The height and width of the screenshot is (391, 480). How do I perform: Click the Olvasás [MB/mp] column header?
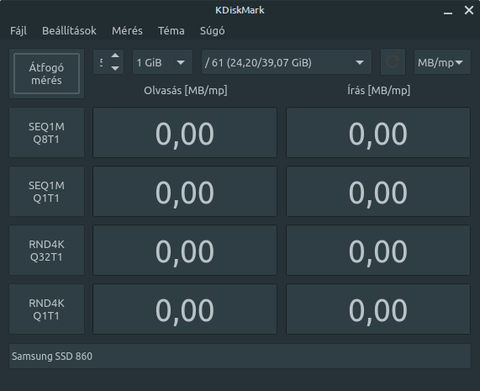[185, 90]
